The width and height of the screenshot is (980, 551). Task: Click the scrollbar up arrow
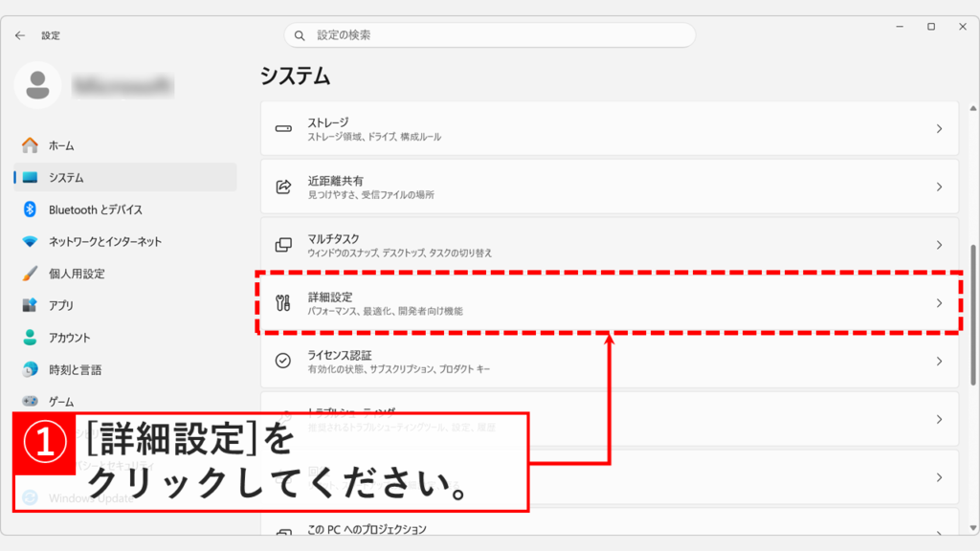[x=972, y=108]
